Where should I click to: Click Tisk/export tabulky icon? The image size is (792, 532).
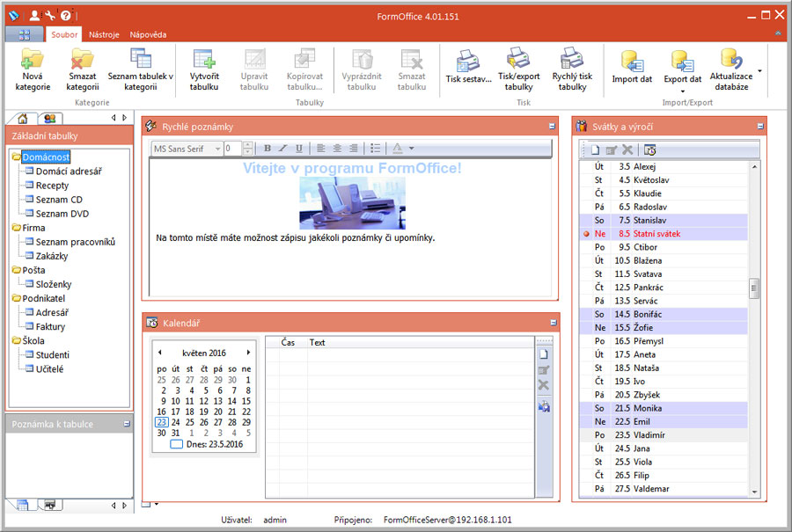coord(518,59)
